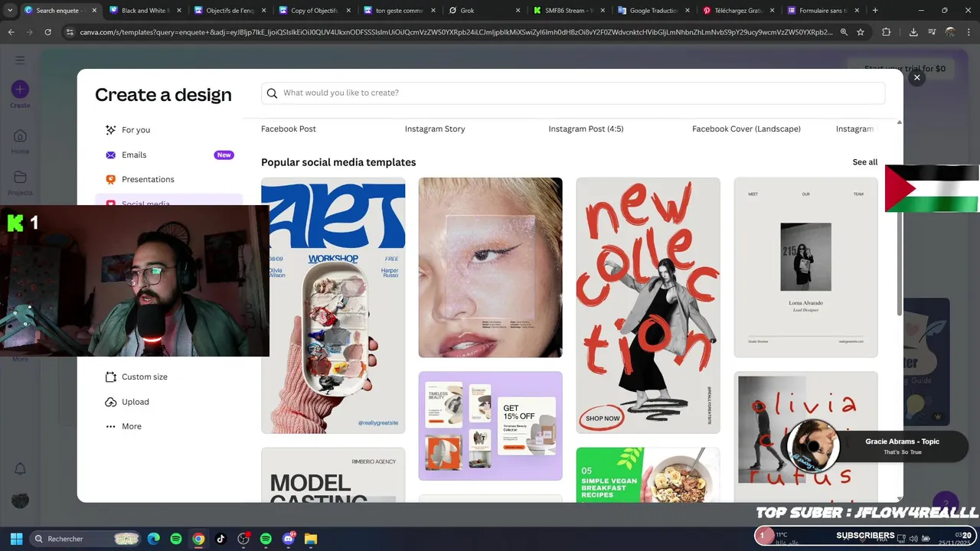Switch to the Téléchargez Gratuit browser tab
980x551 pixels.
(x=739, y=11)
